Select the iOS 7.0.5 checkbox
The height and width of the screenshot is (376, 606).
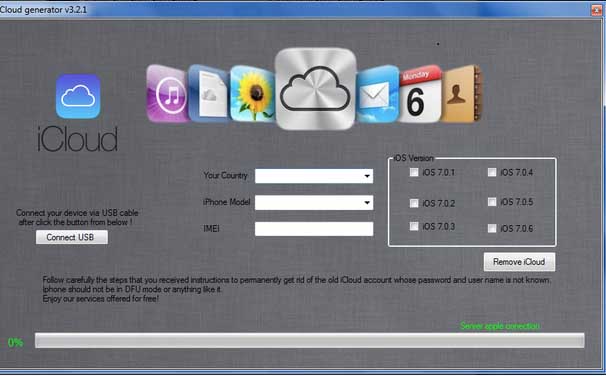coord(492,202)
